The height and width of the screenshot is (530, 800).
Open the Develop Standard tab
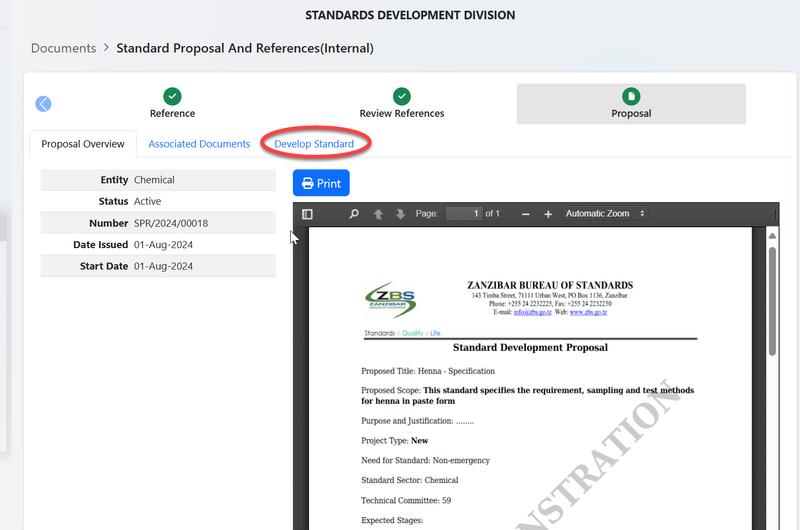314,144
